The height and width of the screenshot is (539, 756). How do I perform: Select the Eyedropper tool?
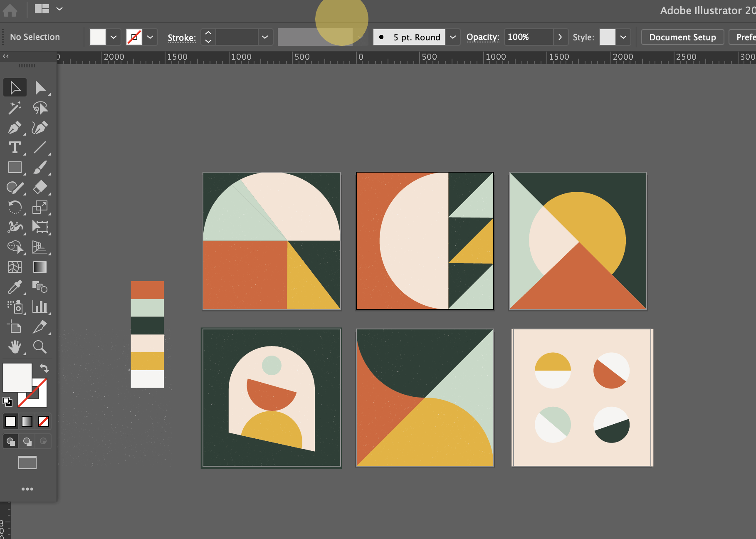point(15,287)
